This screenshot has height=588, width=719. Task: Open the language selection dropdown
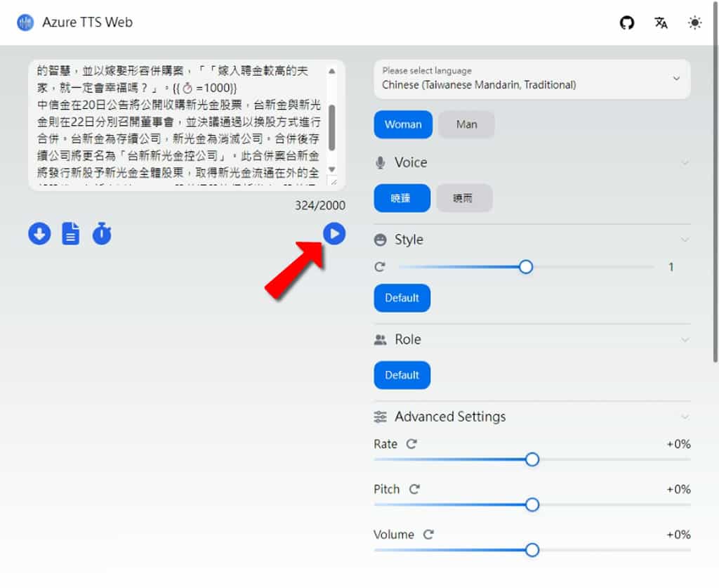(532, 79)
